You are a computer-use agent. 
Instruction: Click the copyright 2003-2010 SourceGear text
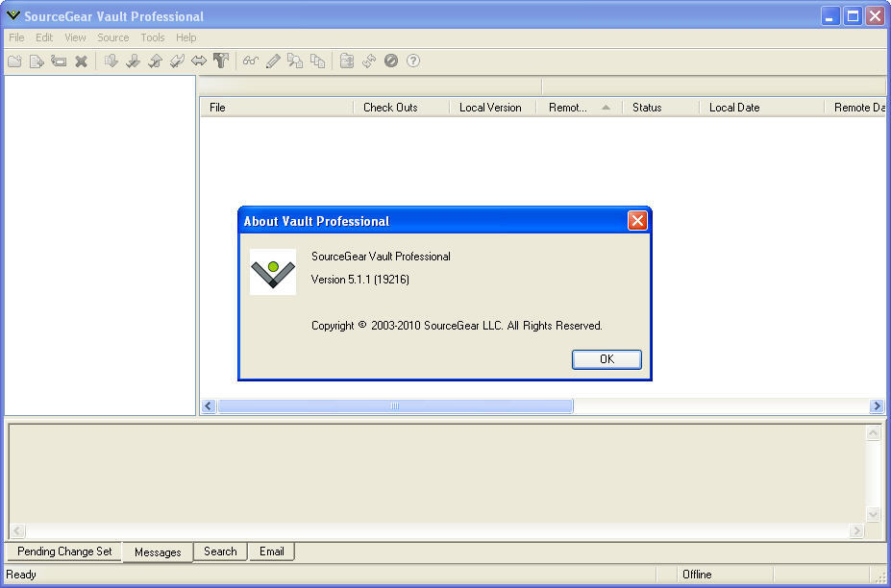[457, 326]
